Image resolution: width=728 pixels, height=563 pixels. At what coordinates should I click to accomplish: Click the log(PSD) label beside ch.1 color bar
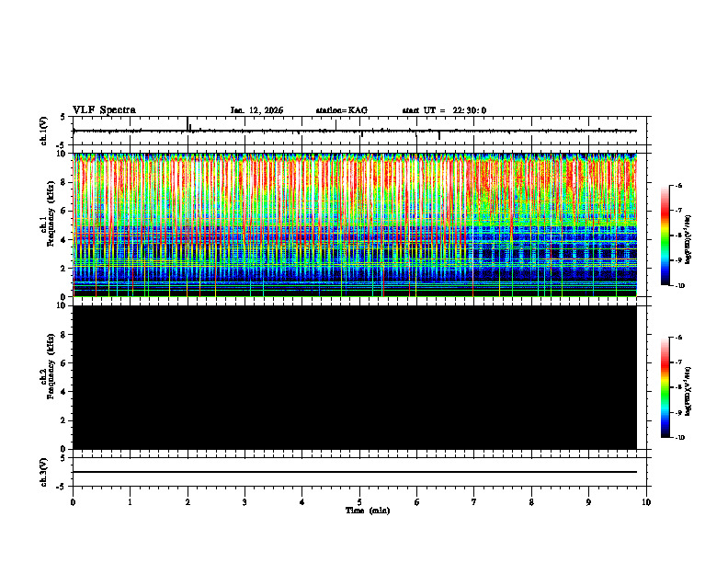688,240
